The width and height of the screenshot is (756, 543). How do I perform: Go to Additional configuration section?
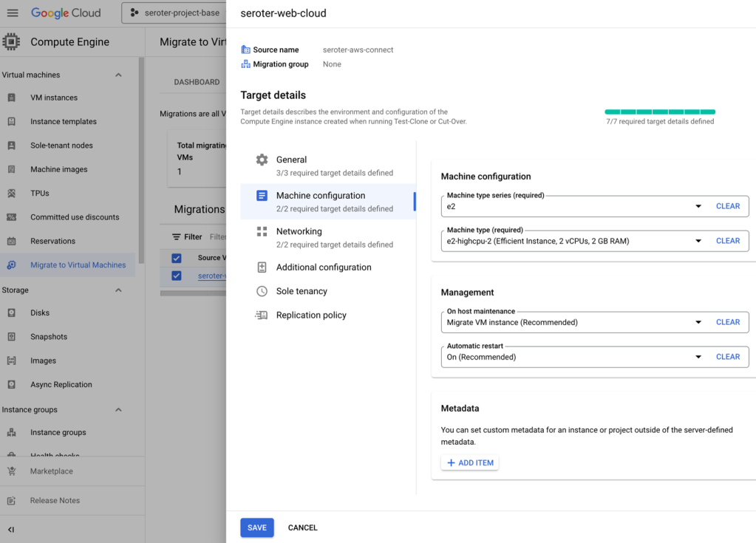pos(324,267)
